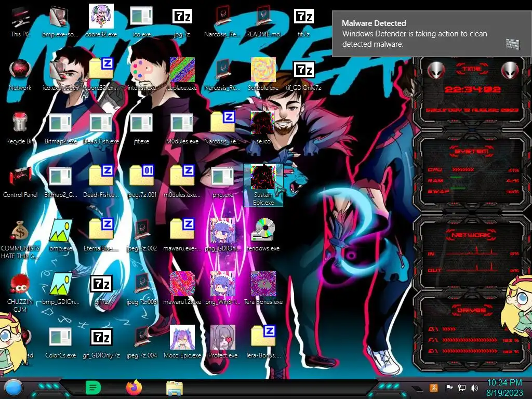Select gif_GDIOnly.7z archive
532x399 pixels.
(101, 343)
